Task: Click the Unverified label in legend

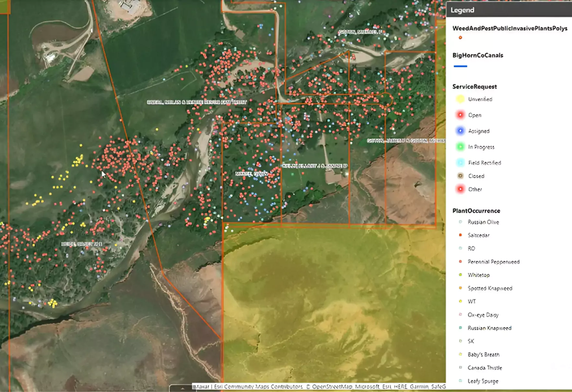Action: pos(480,99)
